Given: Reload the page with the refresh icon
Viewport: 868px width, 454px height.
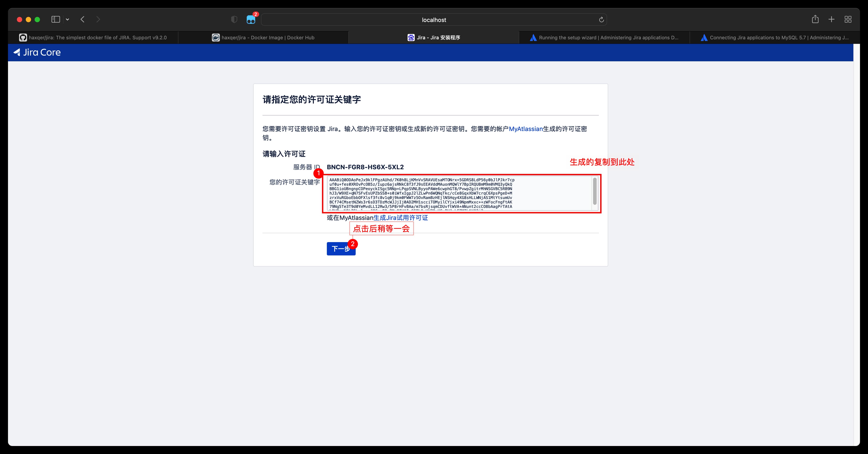Looking at the screenshot, I should pos(602,20).
